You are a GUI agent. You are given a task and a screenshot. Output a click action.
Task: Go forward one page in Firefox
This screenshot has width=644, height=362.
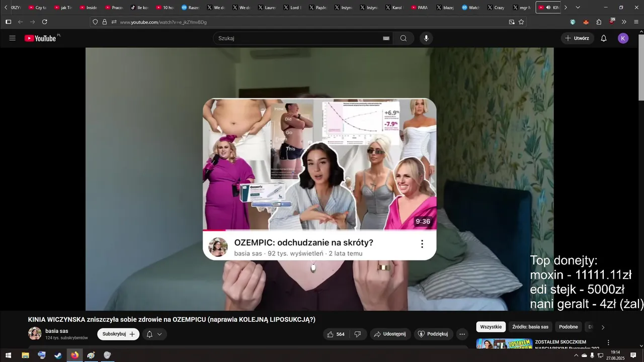point(33,22)
